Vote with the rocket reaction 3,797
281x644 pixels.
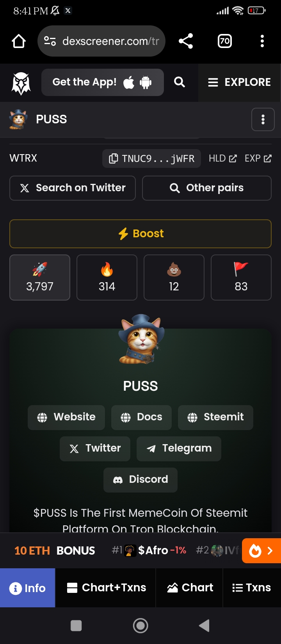[x=40, y=278]
